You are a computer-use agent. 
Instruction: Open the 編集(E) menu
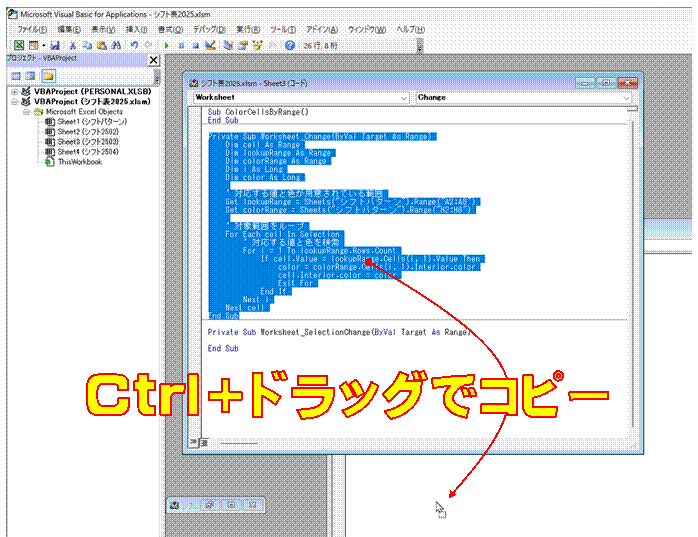pos(69,29)
